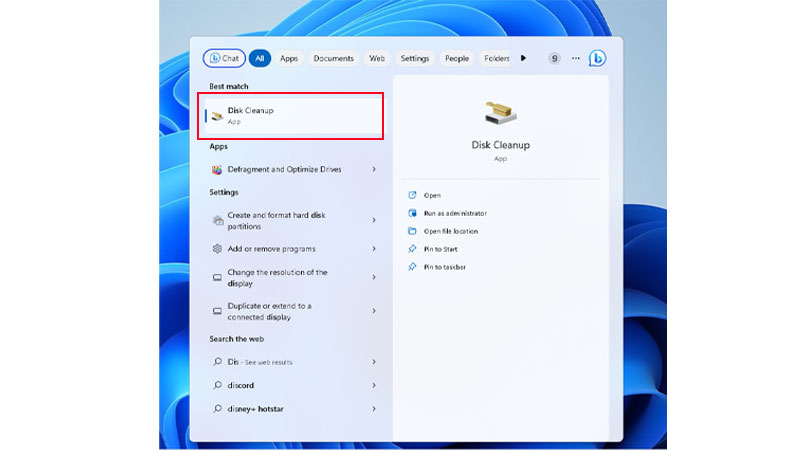The height and width of the screenshot is (450, 800).
Task: Choose Open file location
Action: (451, 231)
